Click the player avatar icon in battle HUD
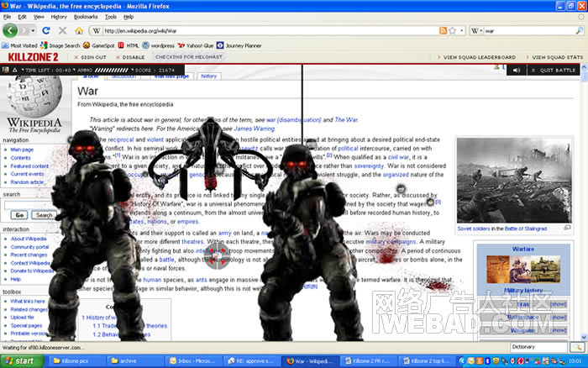This screenshot has height=368, width=588. pos(6,70)
